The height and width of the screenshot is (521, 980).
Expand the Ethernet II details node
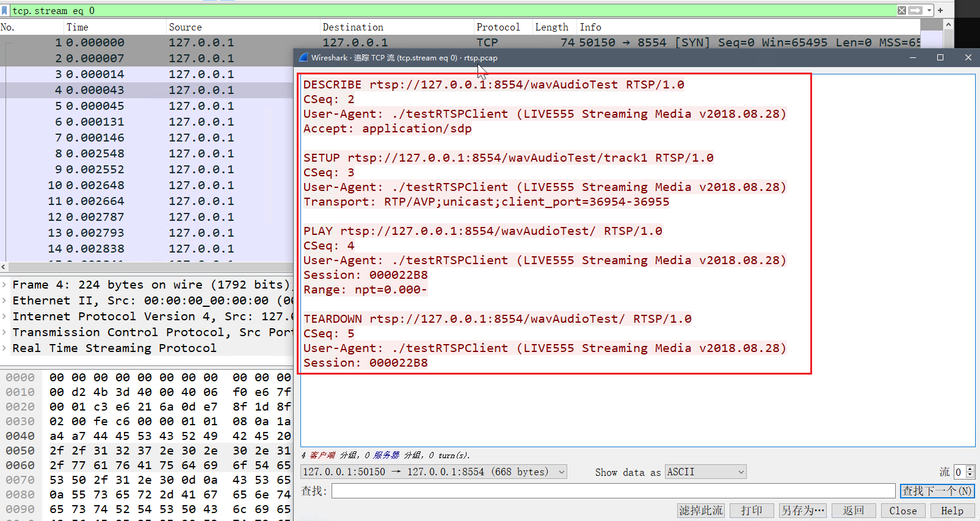coord(5,300)
